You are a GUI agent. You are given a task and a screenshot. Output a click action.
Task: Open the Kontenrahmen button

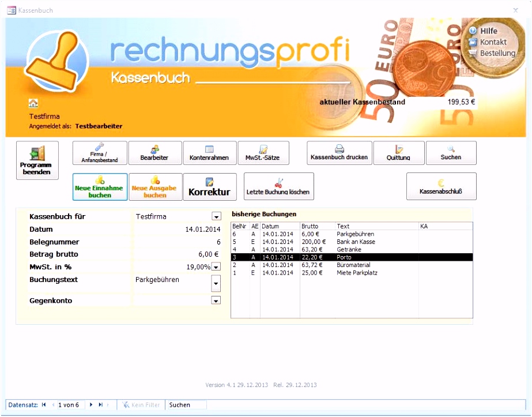pyautogui.click(x=210, y=153)
